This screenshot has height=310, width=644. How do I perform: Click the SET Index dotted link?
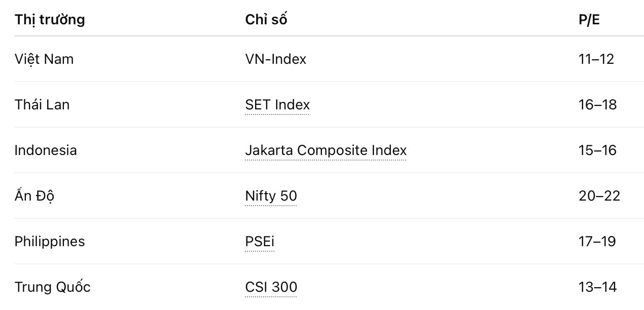coord(277,105)
